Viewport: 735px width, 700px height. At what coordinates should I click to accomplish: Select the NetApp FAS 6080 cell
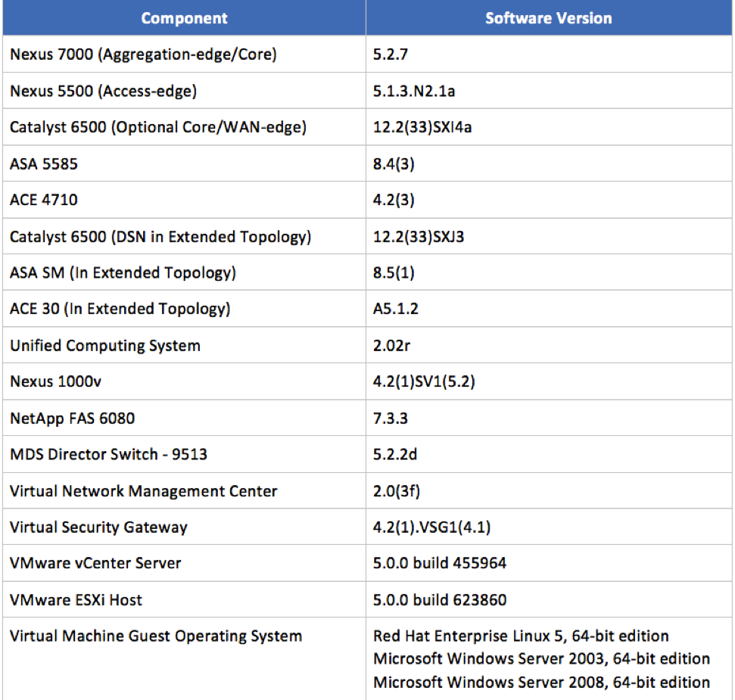pos(73,418)
